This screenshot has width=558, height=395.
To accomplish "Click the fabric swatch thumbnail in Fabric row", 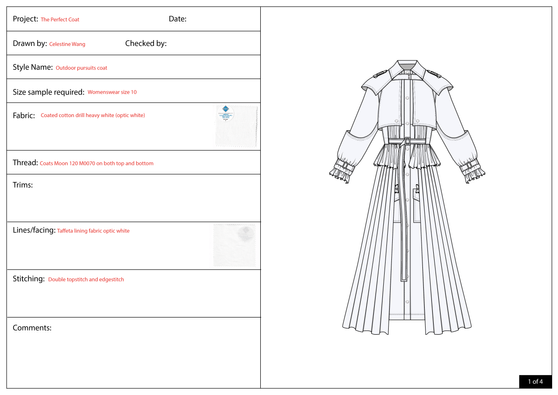I will point(237,126).
